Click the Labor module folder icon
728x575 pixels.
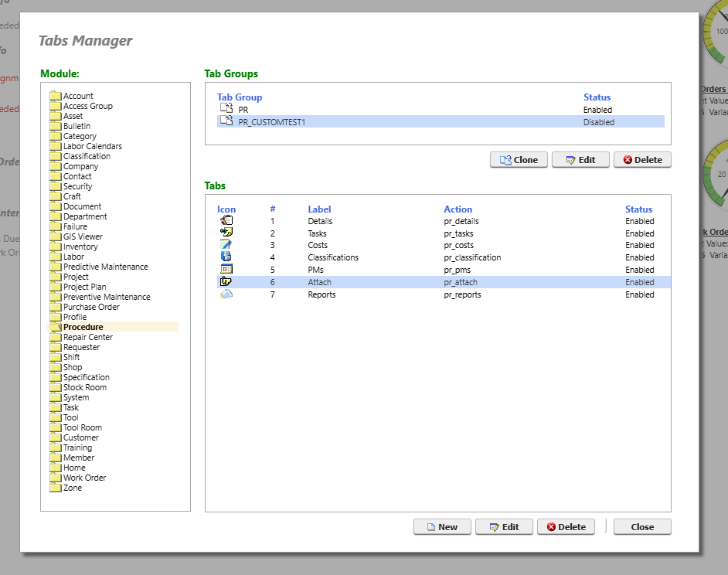click(x=56, y=257)
